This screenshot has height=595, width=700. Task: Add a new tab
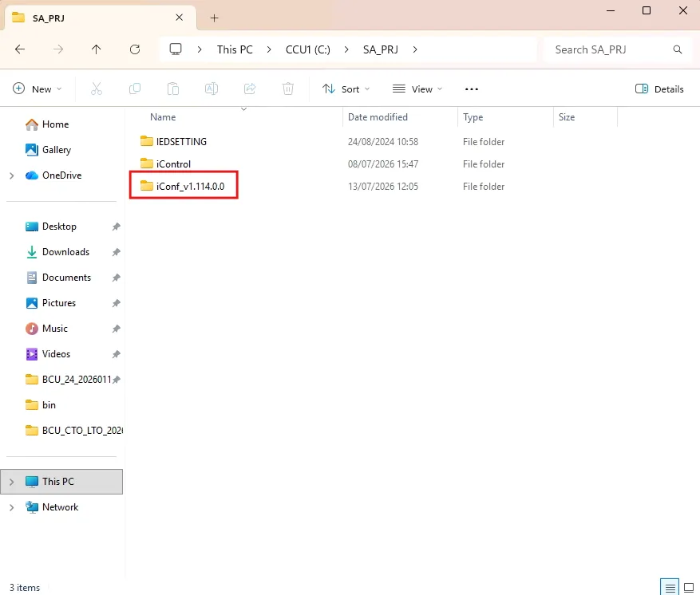tap(214, 18)
